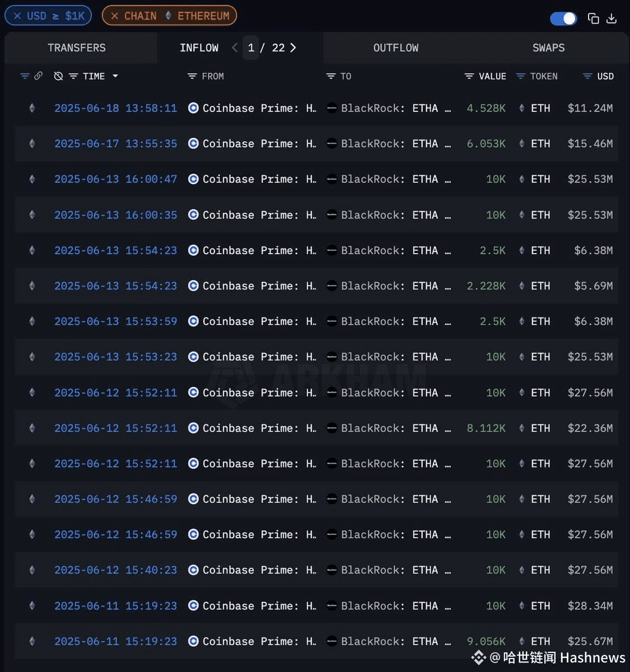This screenshot has height=672, width=630.
Task: Filter by the TO column
Action: point(331,76)
